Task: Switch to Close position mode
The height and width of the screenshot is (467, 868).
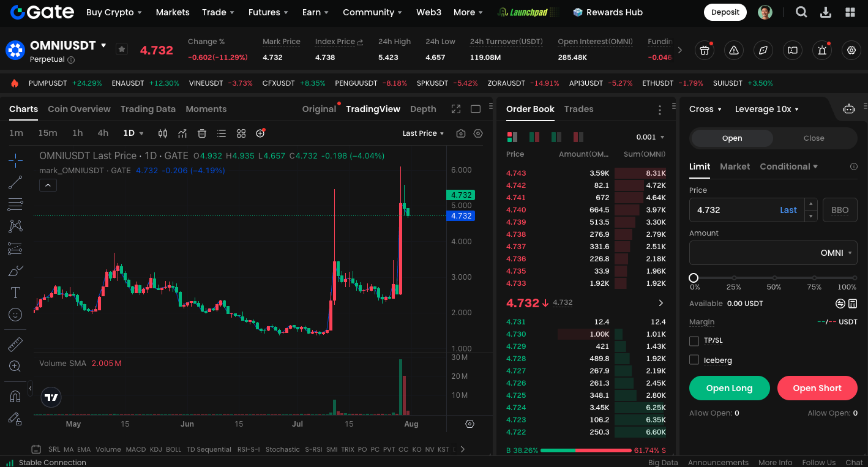Action: point(814,138)
